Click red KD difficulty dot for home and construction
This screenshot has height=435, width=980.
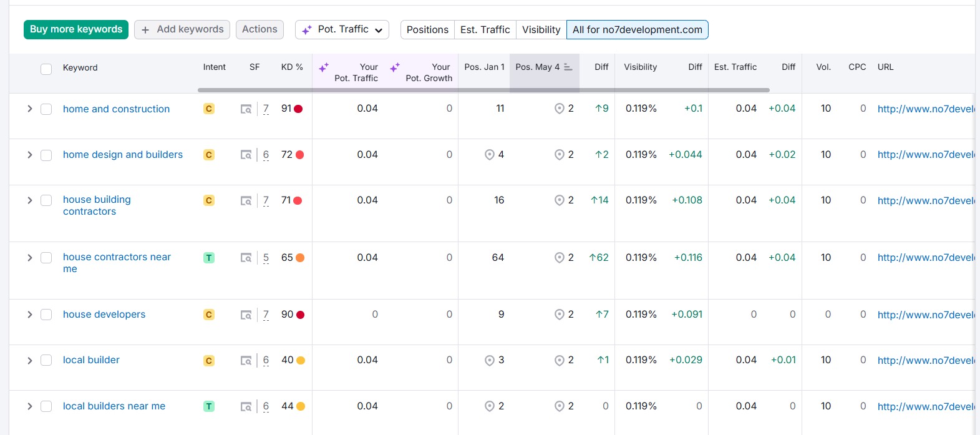[x=298, y=109]
